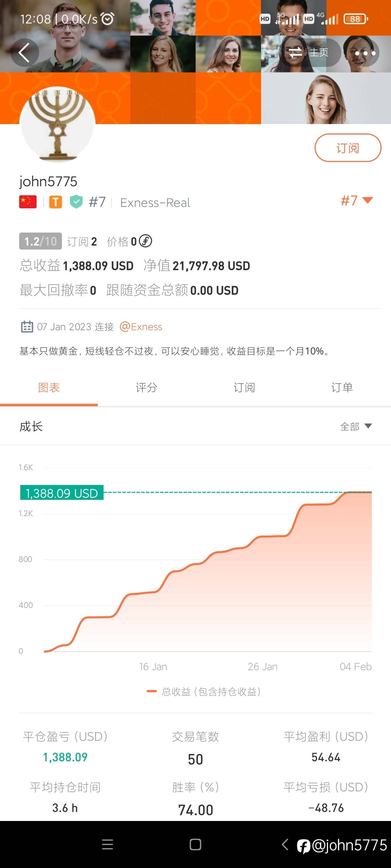The image size is (391, 868).
Task: Tap the back arrow icon
Action: [x=24, y=53]
